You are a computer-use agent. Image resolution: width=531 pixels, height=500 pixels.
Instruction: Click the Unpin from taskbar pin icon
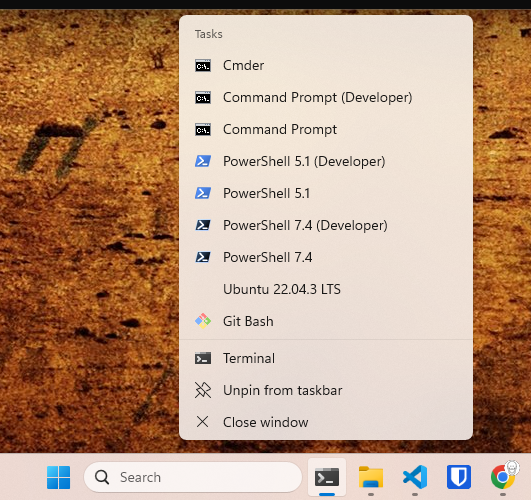click(x=203, y=390)
